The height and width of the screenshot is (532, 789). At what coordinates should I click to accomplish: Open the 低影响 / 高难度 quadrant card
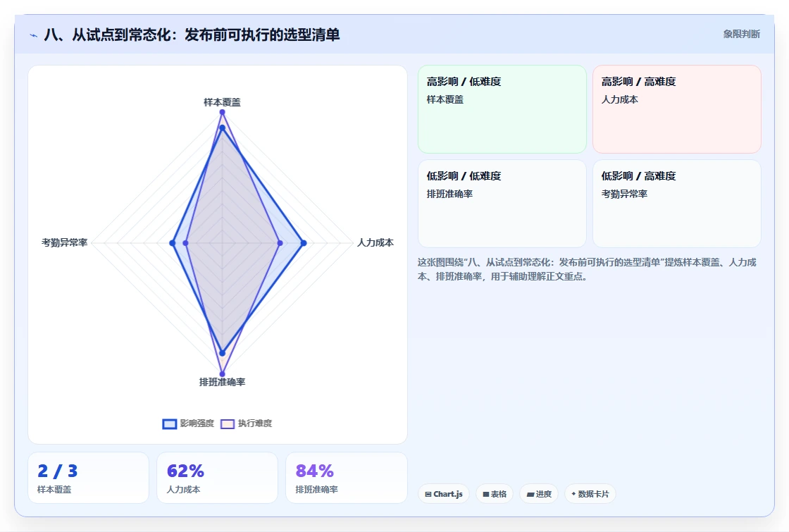677,204
